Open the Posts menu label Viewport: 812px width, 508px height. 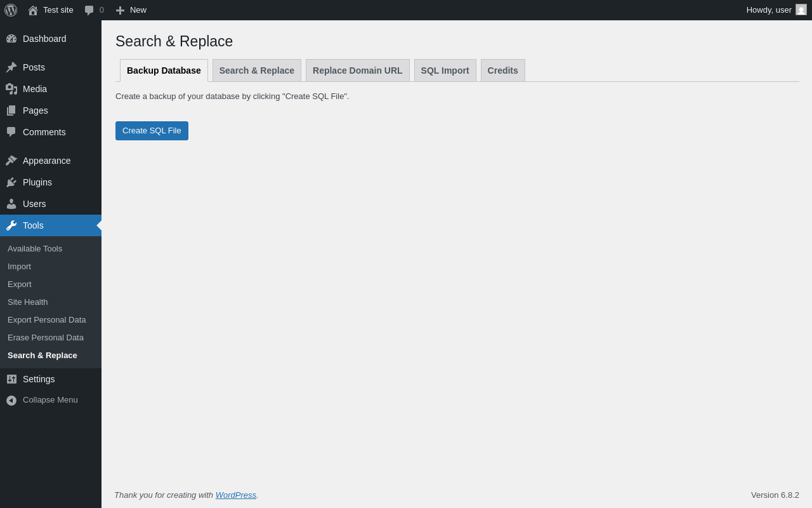[x=34, y=67]
